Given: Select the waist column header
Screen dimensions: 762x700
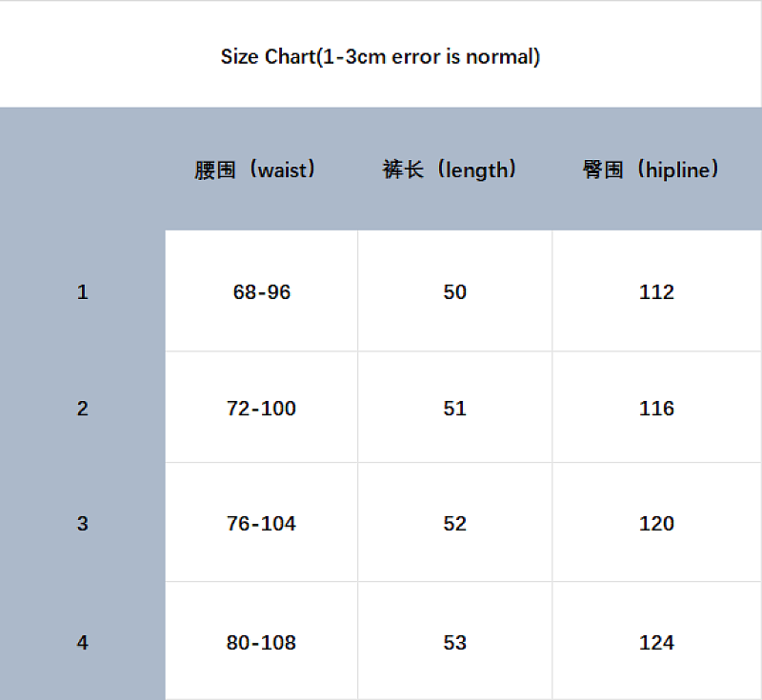Looking at the screenshot, I should [255, 170].
